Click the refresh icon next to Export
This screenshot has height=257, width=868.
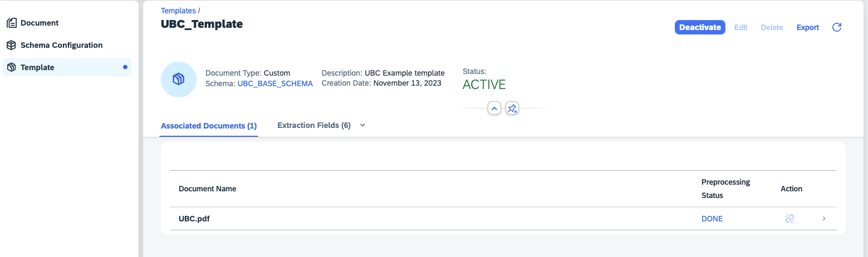pyautogui.click(x=836, y=27)
